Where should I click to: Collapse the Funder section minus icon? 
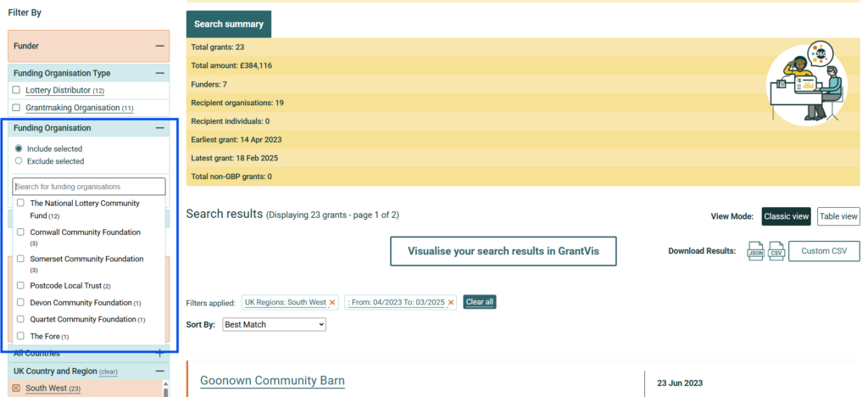click(x=159, y=46)
